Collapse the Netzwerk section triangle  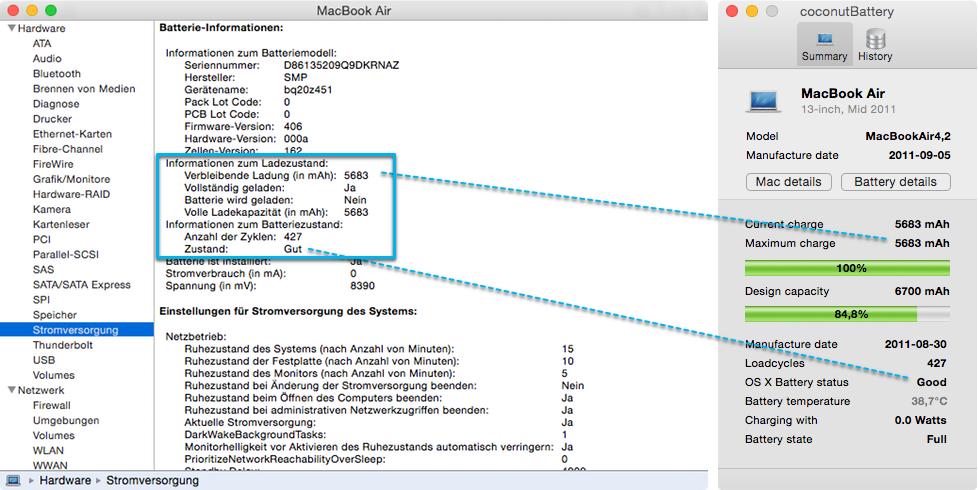point(12,390)
